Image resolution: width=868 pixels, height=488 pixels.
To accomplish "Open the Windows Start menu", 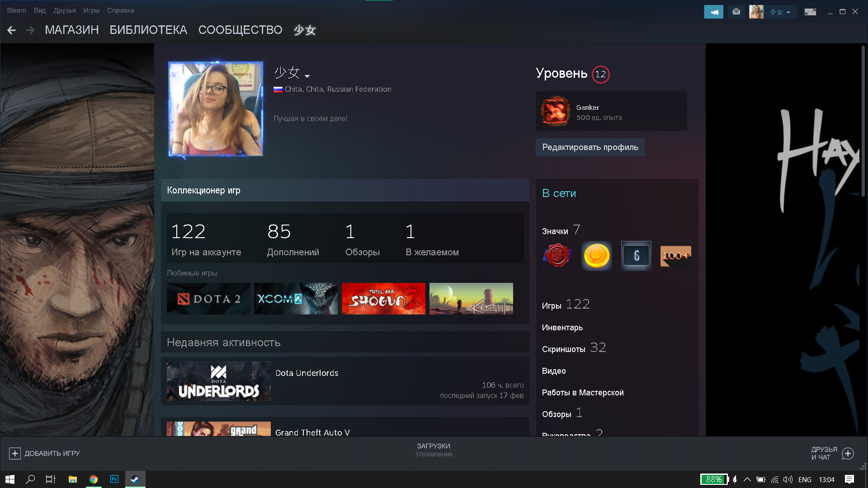I will pyautogui.click(x=10, y=479).
